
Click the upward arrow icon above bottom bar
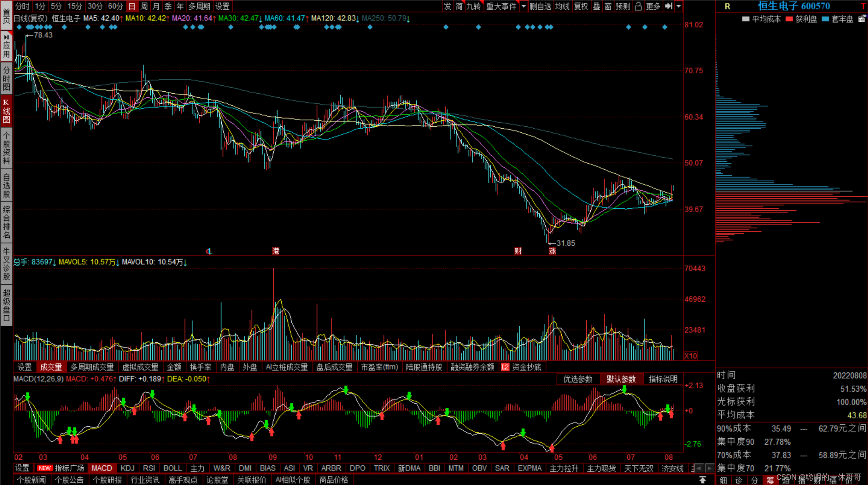[x=702, y=480]
